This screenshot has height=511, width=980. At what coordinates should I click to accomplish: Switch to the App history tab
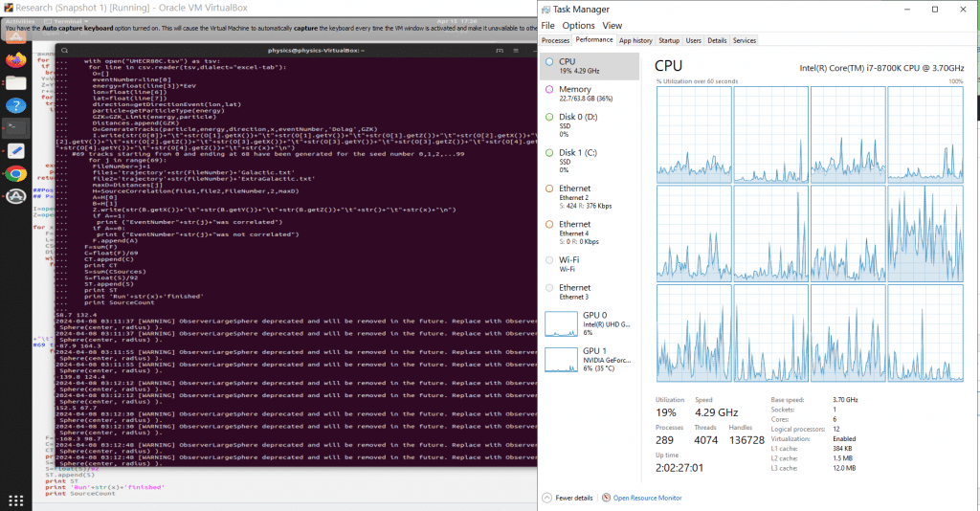[x=635, y=40]
